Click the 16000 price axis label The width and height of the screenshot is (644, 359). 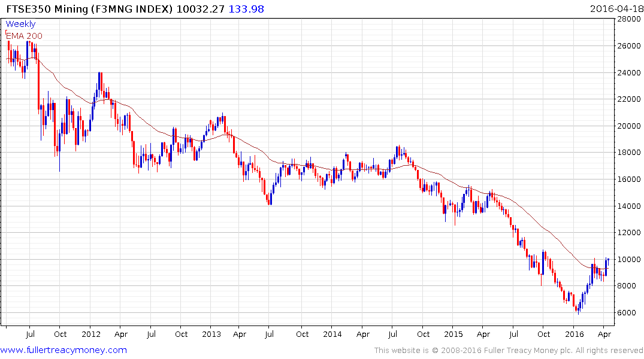[629, 180]
